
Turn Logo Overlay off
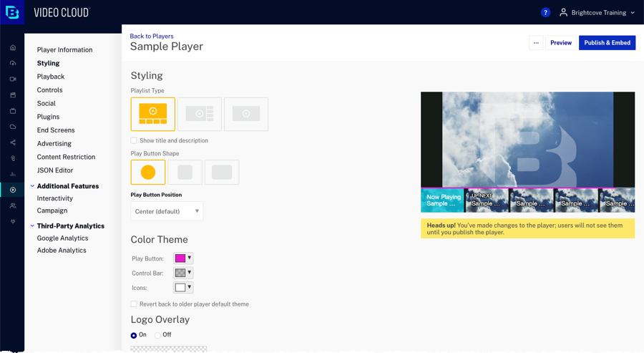pos(158,335)
